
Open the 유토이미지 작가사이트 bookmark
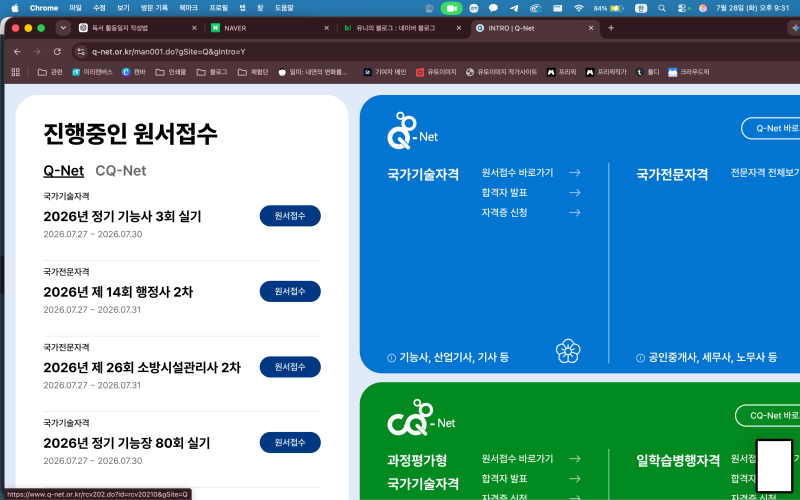coord(501,72)
